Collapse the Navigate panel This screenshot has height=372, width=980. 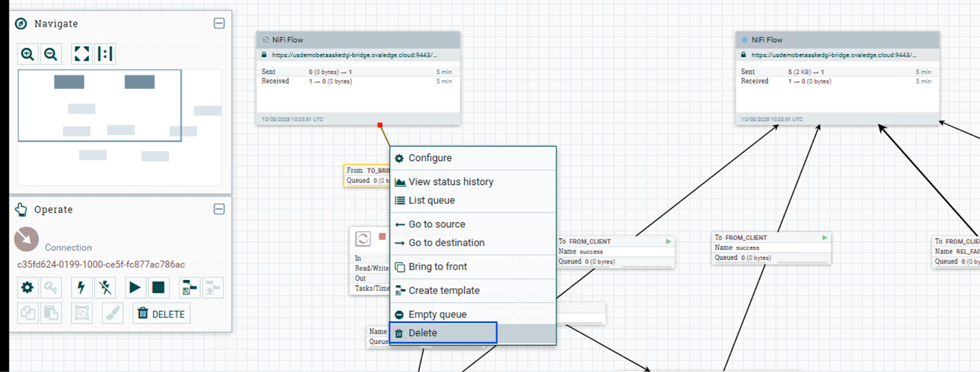(219, 23)
